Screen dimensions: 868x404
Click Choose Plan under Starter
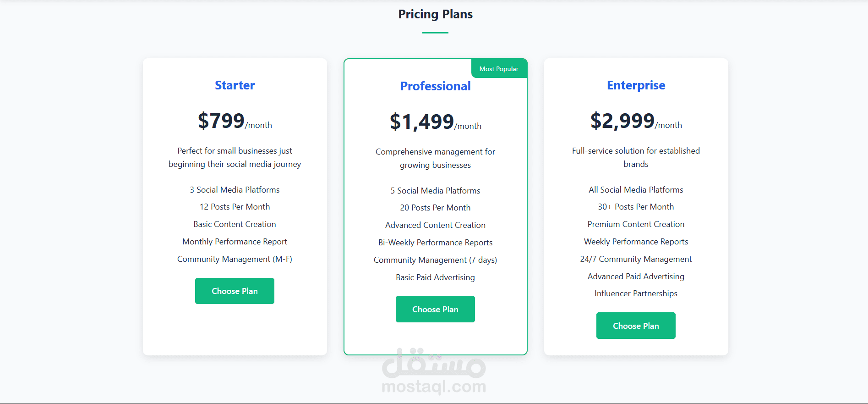(x=235, y=291)
